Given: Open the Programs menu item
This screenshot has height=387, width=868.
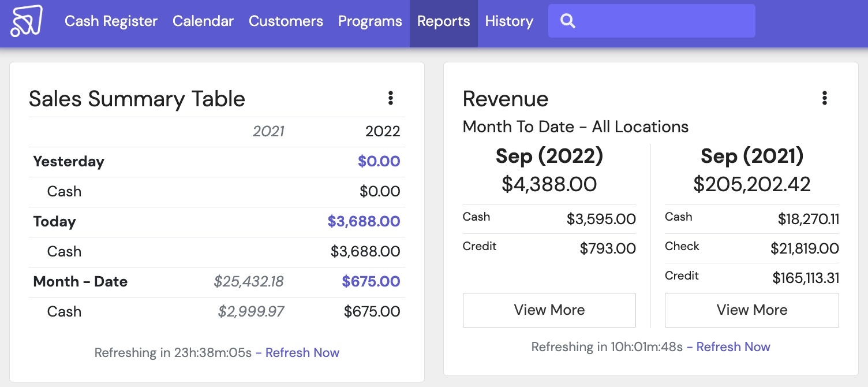Looking at the screenshot, I should 370,21.
